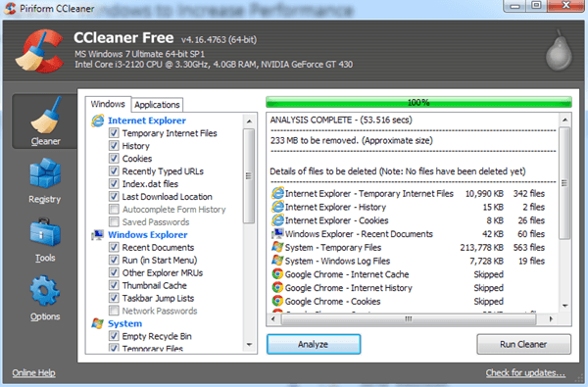Enable Saved Passwords checkbox
The height and width of the screenshot is (387, 588).
(x=114, y=222)
